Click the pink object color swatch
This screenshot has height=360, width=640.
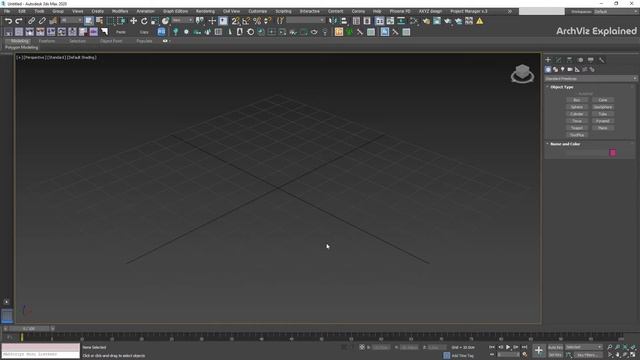click(x=613, y=153)
